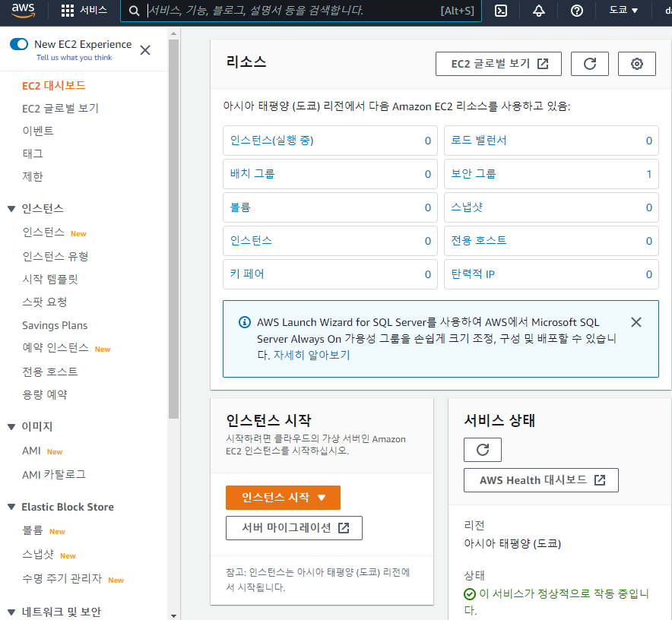Go to 태그 in sidebar
672x620 pixels.
coord(33,153)
